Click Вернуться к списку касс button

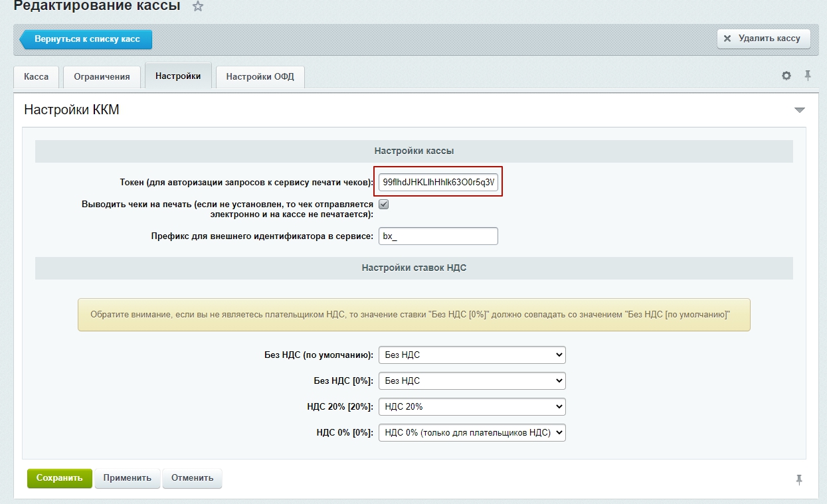tap(86, 39)
